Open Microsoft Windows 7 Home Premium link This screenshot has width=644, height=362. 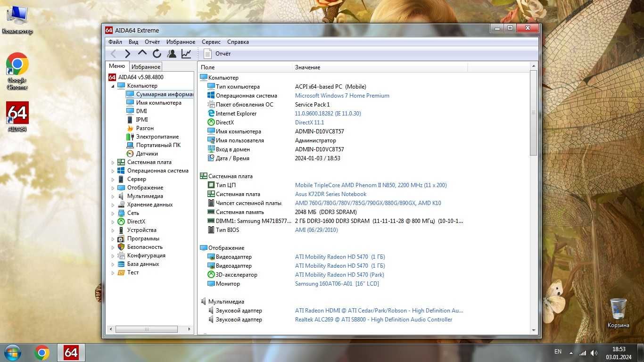[x=342, y=96]
